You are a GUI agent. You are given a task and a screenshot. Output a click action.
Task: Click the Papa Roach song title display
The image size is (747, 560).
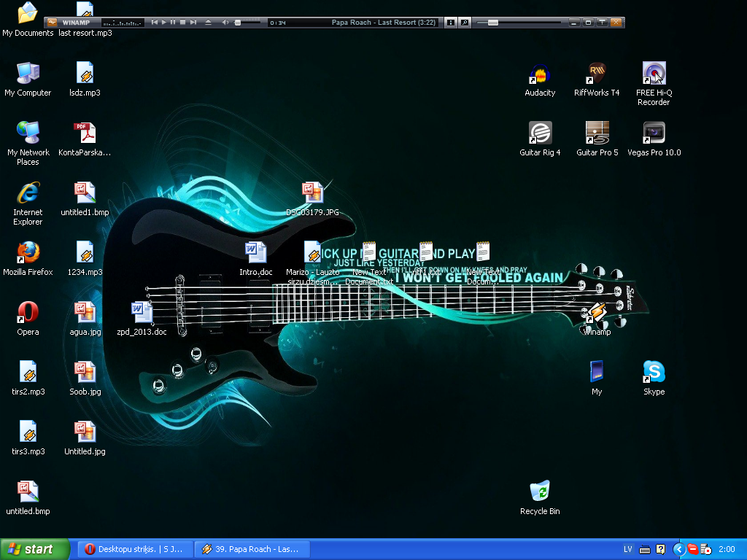click(x=384, y=23)
